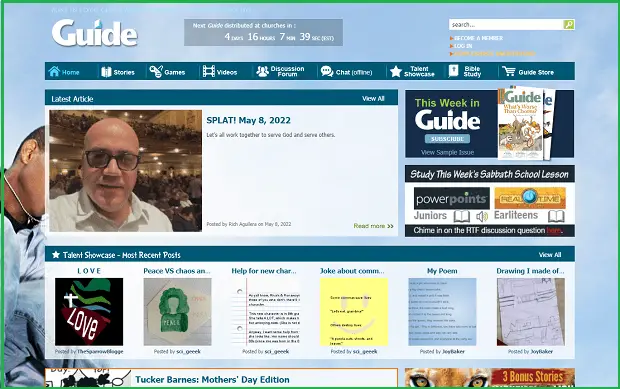Play Juniors lesson audio speaker icon
Screen dimensions: 620x389
coord(482,216)
